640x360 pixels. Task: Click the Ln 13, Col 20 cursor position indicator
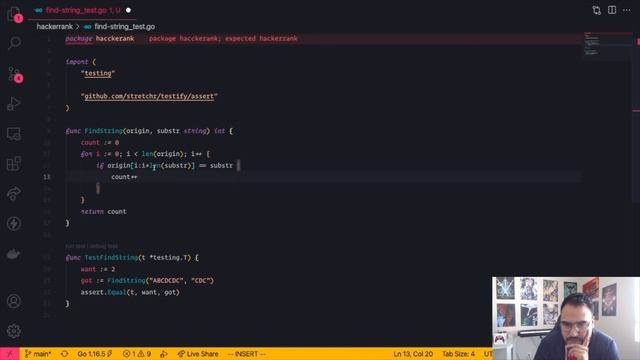(413, 354)
